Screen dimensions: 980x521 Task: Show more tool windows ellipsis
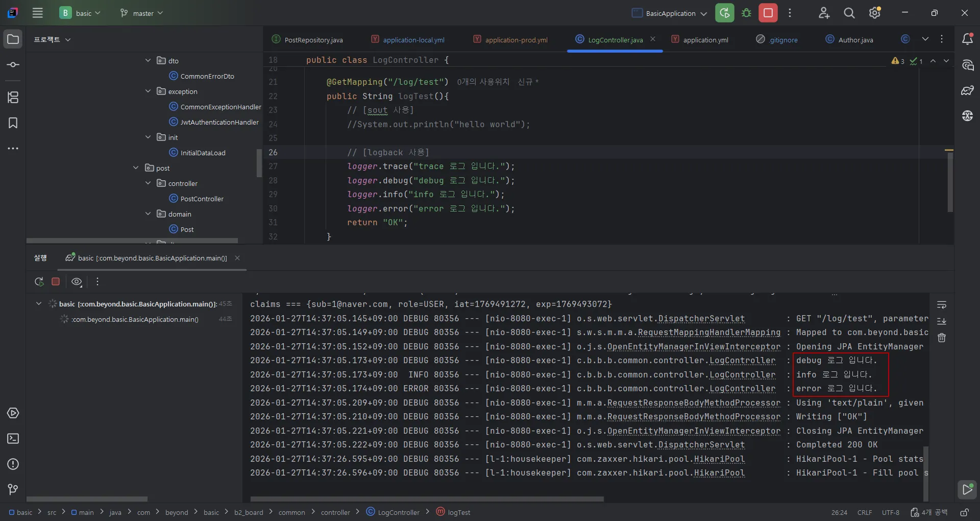[x=13, y=149]
